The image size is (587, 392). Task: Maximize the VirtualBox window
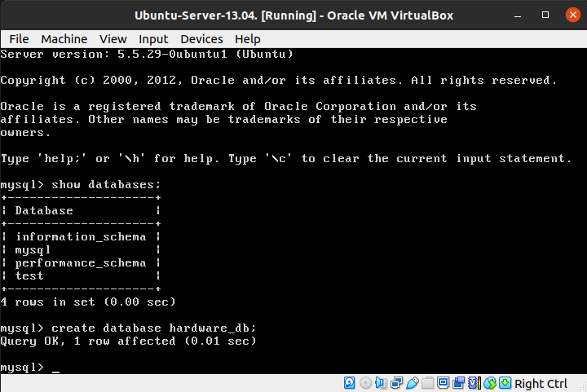point(545,15)
